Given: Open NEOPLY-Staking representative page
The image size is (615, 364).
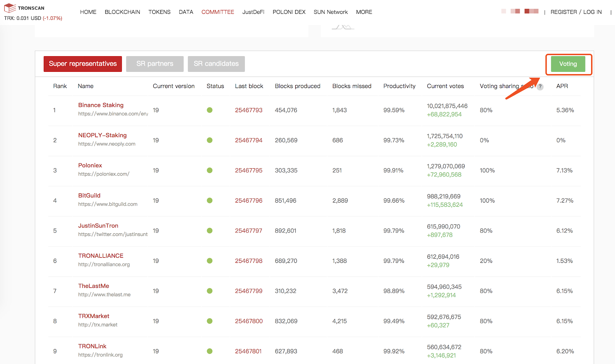Looking at the screenshot, I should pyautogui.click(x=102, y=135).
